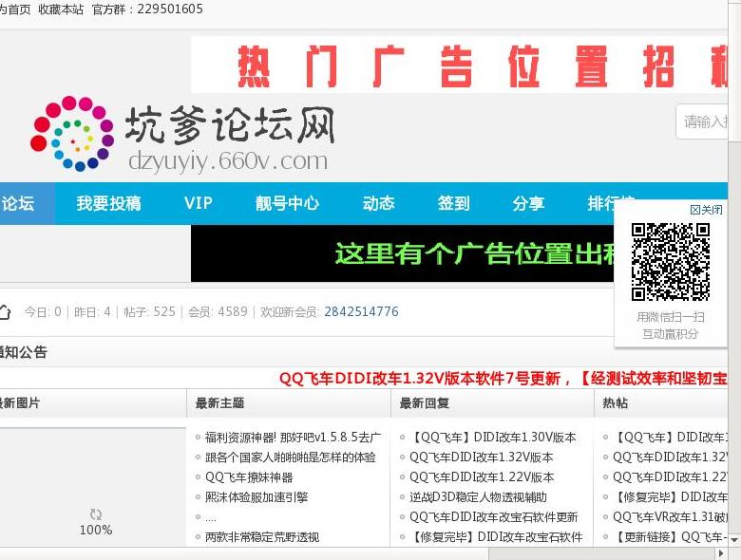
Task: Click the red 热门广告位置 banner
Action: tap(460, 65)
